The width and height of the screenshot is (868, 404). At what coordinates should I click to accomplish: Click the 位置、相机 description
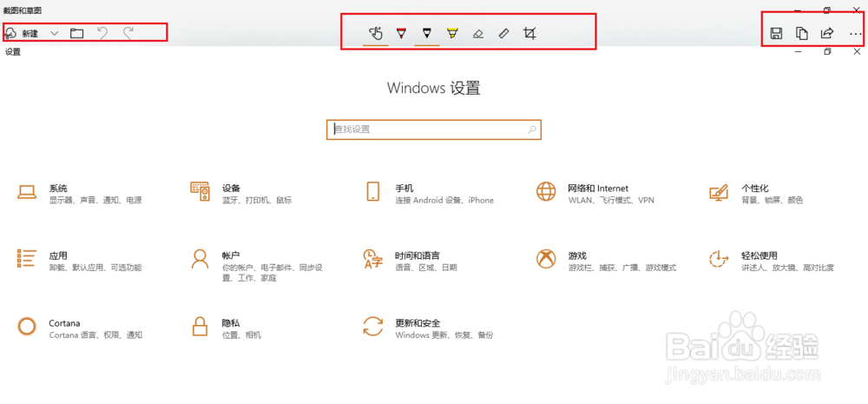click(241, 335)
